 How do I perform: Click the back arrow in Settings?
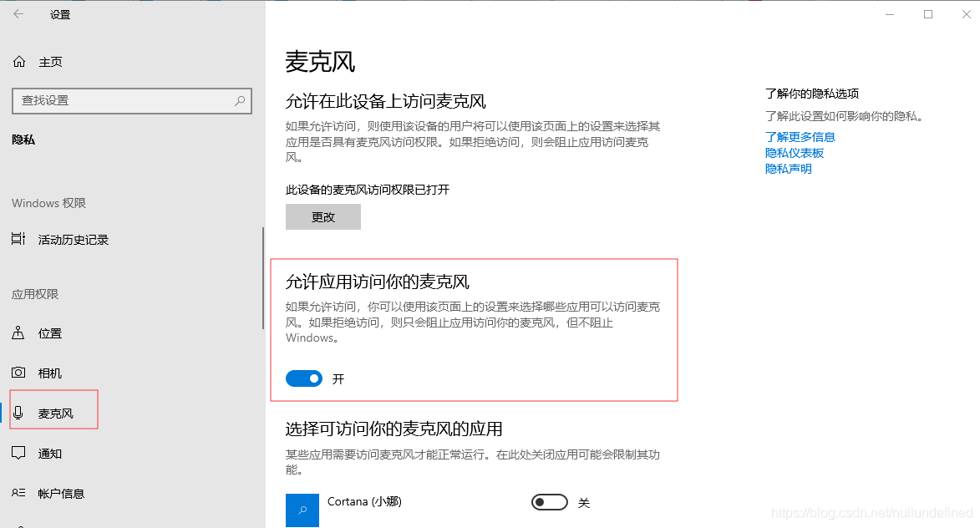(18, 14)
